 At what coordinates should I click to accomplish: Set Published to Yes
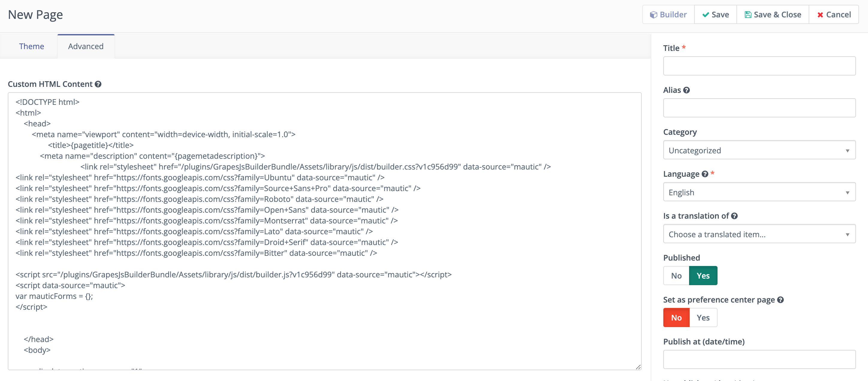point(703,276)
